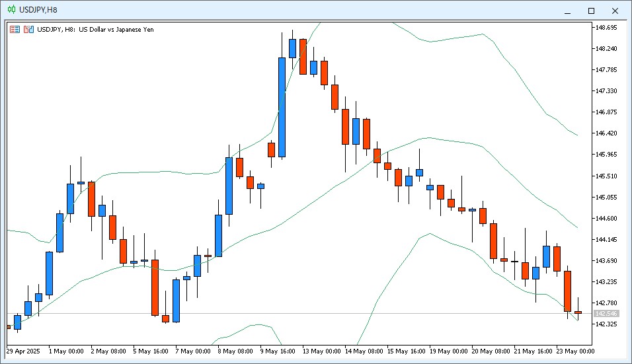Click the horizontal current price line

click(300, 313)
